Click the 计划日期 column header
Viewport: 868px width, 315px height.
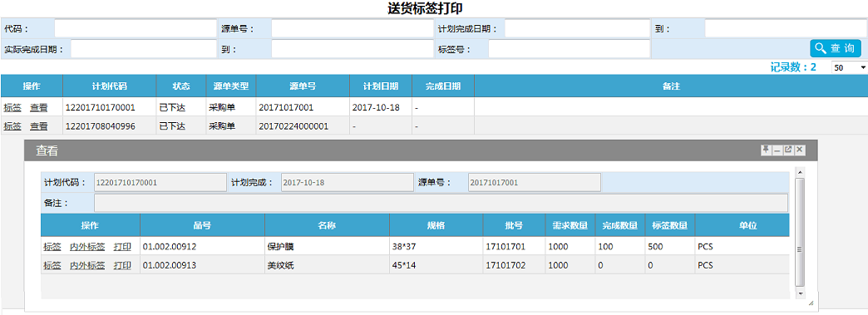point(380,86)
